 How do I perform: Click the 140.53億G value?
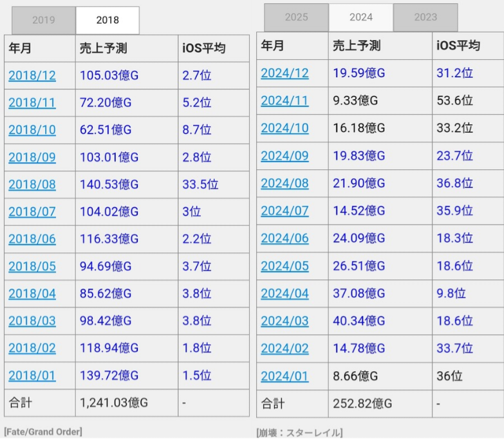click(109, 185)
